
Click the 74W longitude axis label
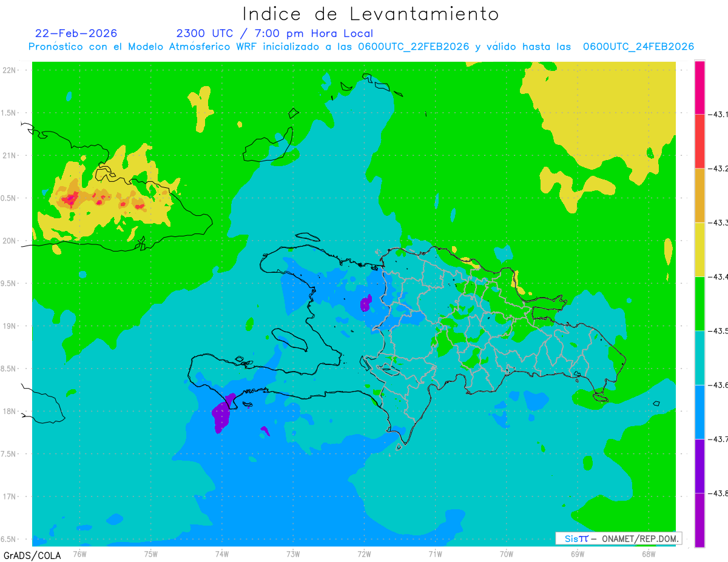pyautogui.click(x=221, y=553)
